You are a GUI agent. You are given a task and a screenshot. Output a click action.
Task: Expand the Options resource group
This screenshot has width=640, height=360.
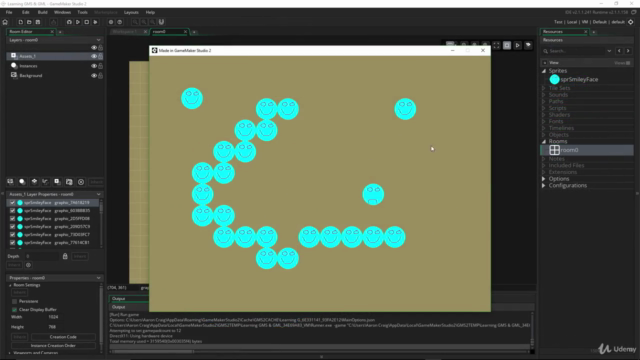tap(544, 179)
